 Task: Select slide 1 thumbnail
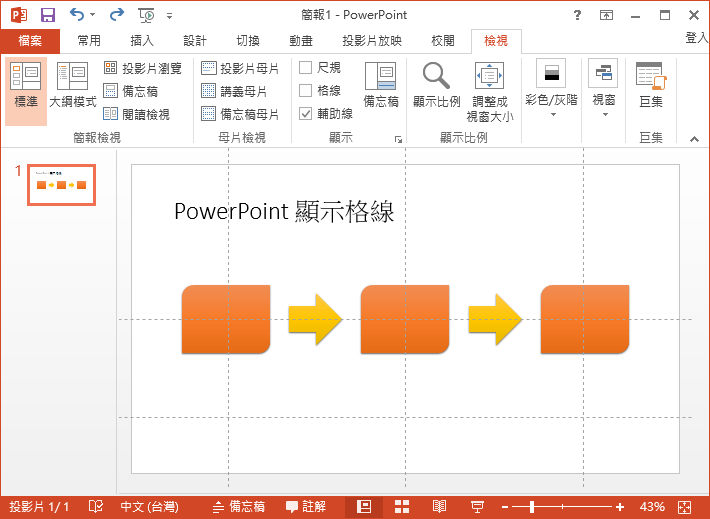click(62, 185)
